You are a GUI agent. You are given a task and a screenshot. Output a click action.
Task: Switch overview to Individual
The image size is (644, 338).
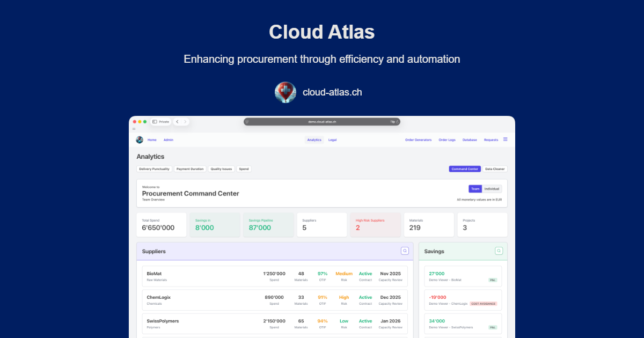pos(492,189)
